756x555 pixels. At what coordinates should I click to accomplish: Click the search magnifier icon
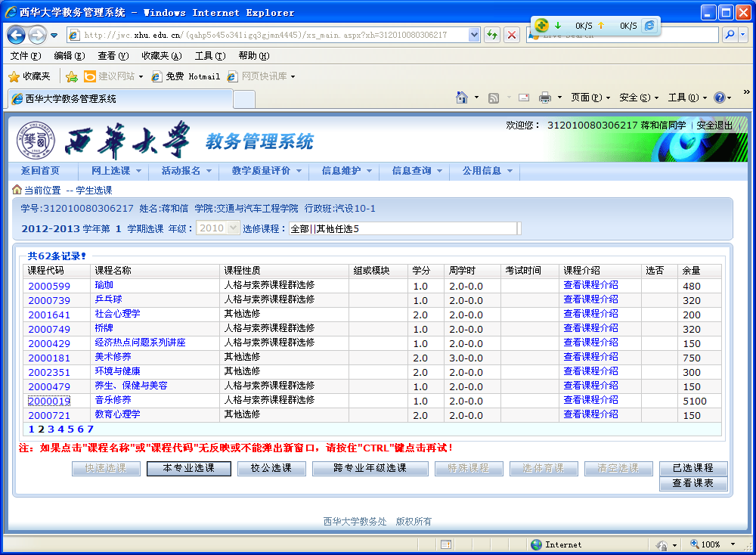click(730, 35)
